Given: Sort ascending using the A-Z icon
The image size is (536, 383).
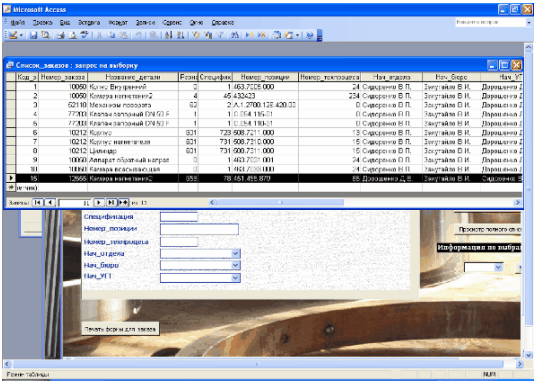Looking at the screenshot, I should (x=168, y=35).
